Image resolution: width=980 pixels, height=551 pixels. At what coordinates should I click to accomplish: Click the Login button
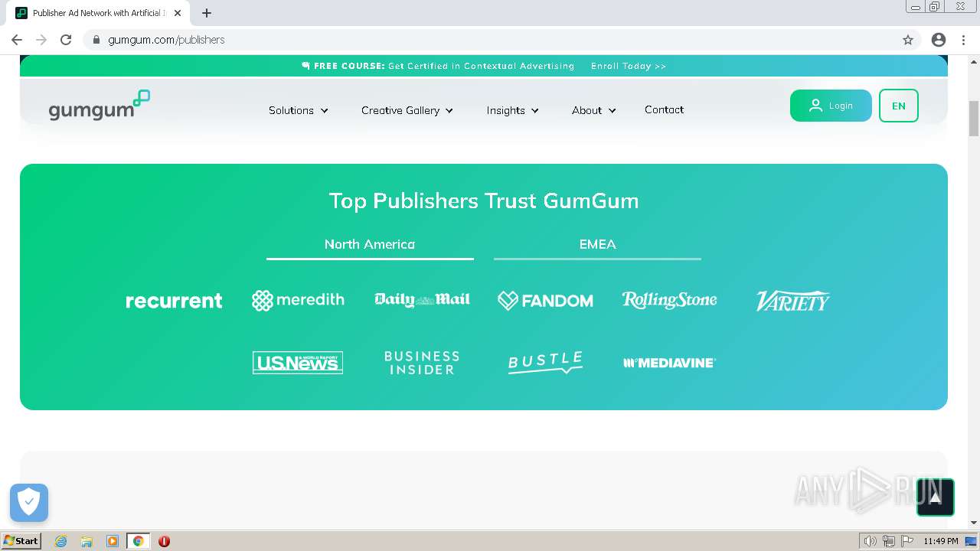(x=831, y=106)
